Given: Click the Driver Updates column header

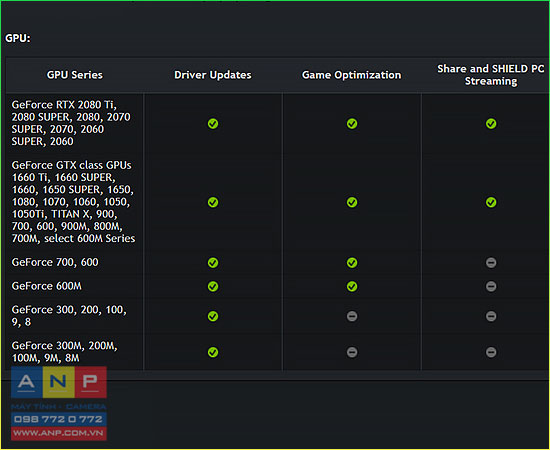Looking at the screenshot, I should (213, 75).
